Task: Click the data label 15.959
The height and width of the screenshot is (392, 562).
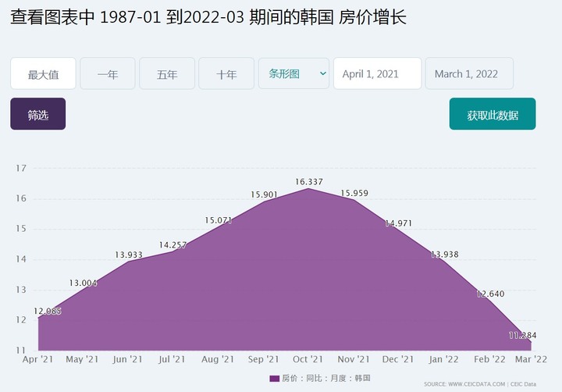Action: coord(354,194)
